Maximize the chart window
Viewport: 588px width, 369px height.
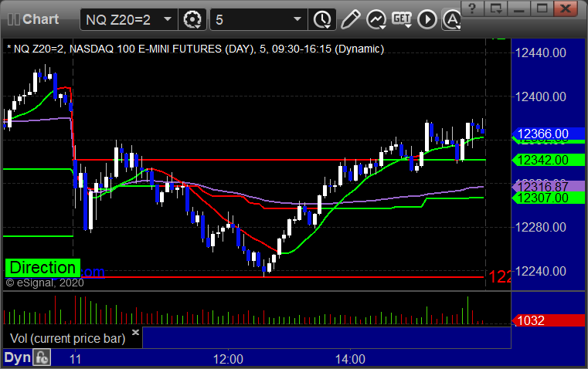[542, 8]
